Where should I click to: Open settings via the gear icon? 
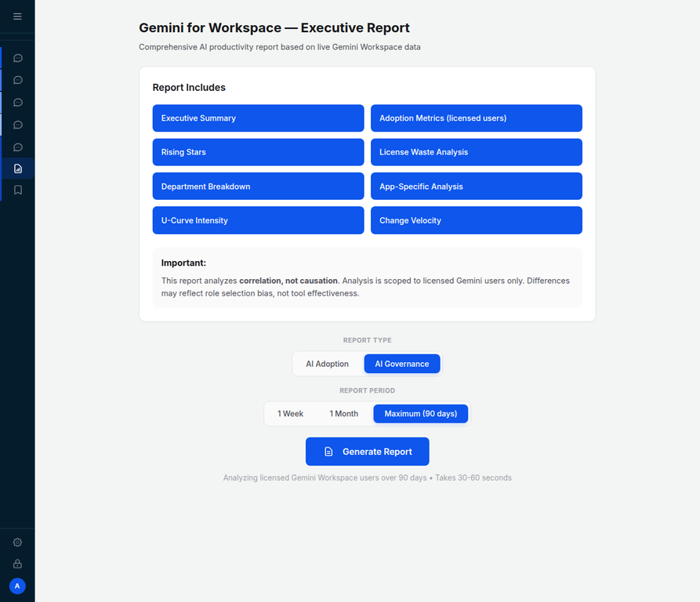click(x=17, y=542)
